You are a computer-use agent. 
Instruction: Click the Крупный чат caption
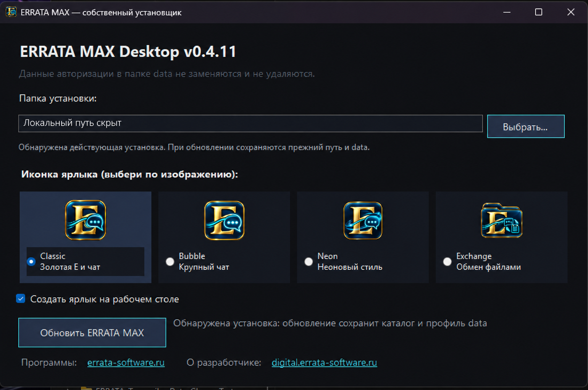204,267
